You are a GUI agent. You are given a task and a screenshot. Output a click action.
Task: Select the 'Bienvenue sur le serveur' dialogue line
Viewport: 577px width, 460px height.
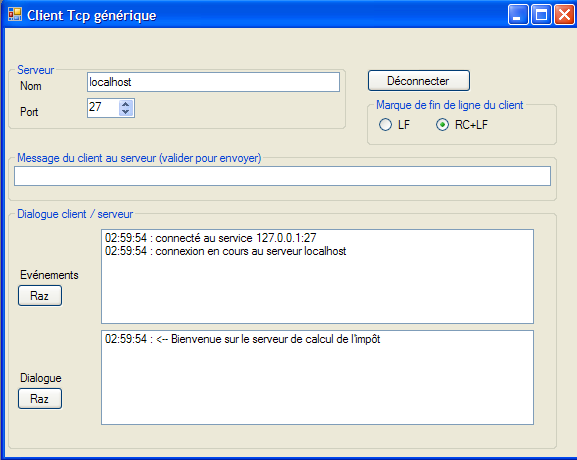[x=243, y=339]
